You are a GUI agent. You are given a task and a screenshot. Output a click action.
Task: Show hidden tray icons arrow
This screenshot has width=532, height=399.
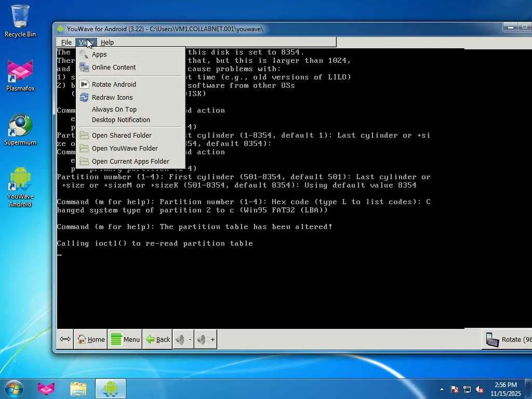point(442,389)
